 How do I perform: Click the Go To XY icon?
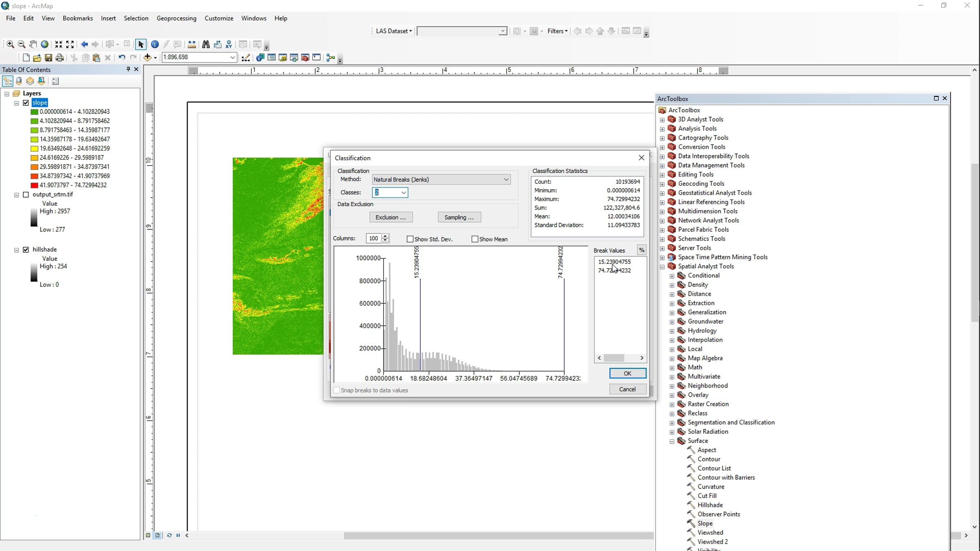click(x=229, y=44)
